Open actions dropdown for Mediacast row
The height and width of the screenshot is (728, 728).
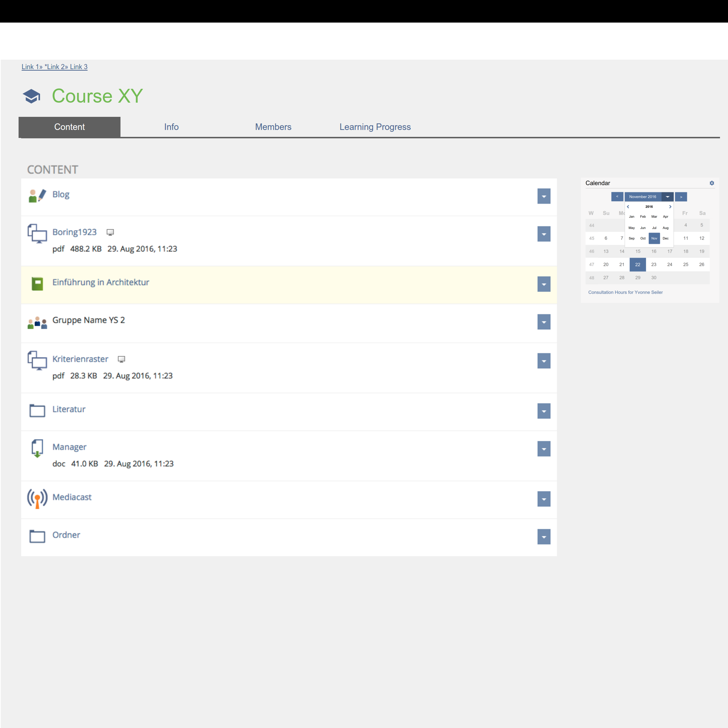click(x=543, y=499)
